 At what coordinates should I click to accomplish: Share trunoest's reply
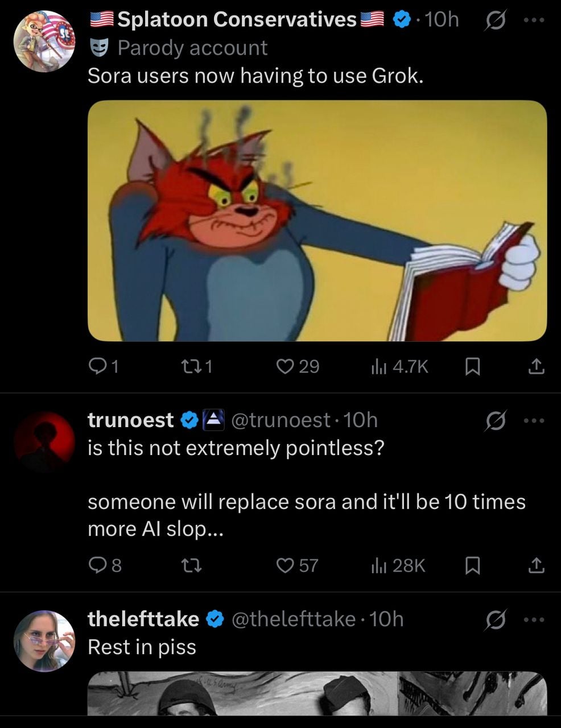coord(536,565)
